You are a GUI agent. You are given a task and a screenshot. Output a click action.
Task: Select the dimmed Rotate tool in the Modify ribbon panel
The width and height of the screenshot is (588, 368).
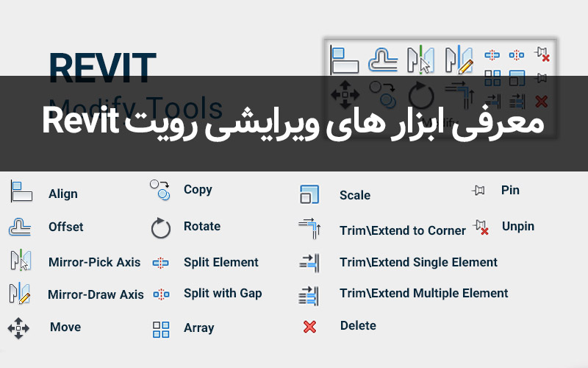coord(421,95)
